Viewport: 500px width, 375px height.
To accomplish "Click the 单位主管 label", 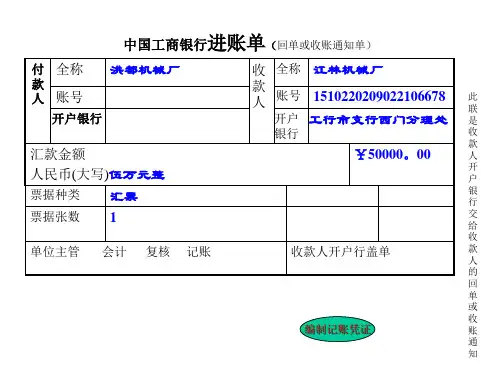I will [55, 251].
